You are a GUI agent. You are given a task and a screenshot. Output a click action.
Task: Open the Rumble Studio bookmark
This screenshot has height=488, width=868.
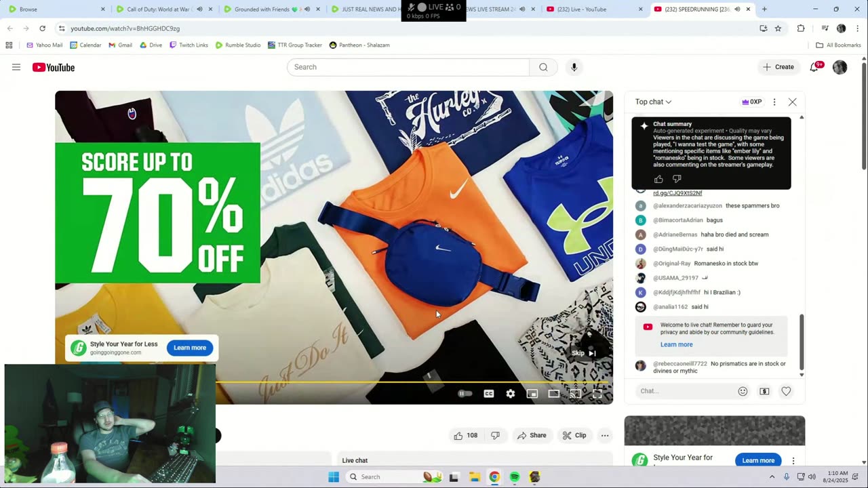(238, 45)
